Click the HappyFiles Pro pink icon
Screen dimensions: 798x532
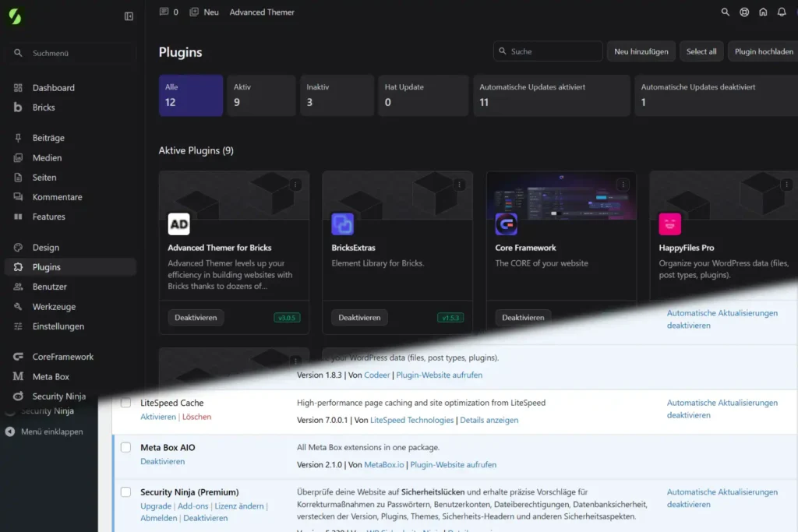669,224
